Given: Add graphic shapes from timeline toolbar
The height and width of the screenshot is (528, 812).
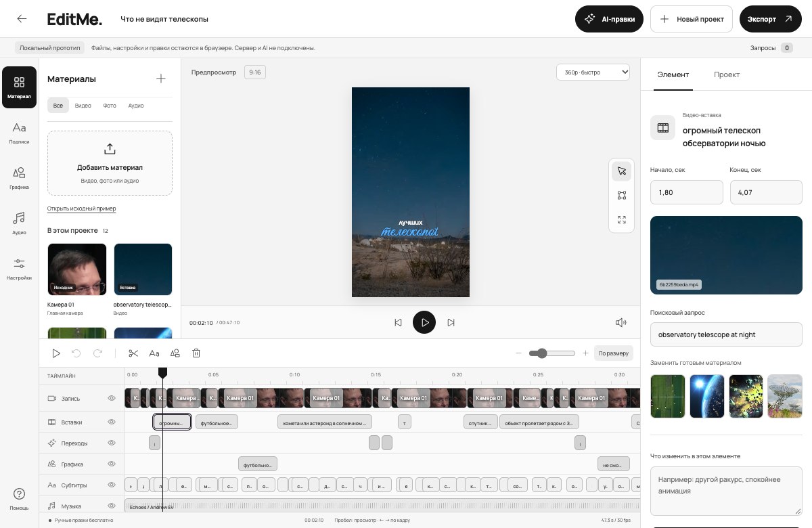Looking at the screenshot, I should (175, 353).
